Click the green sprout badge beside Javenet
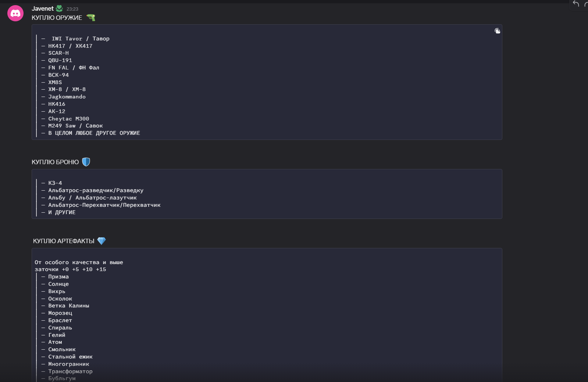The image size is (588, 382). click(59, 8)
